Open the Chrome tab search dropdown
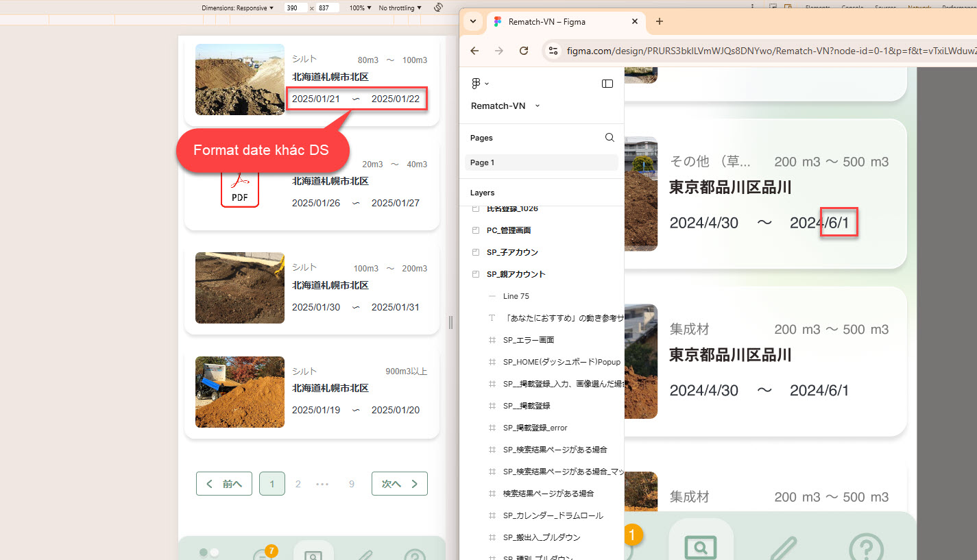 [x=473, y=21]
